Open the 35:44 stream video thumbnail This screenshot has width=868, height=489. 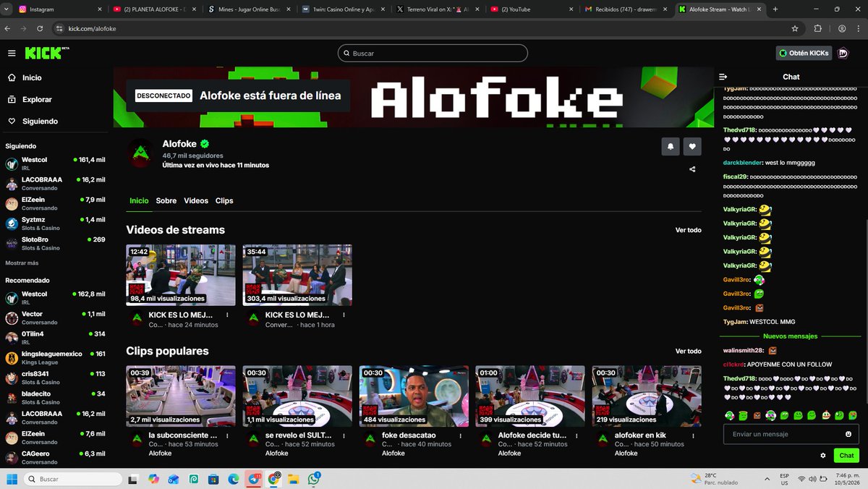(297, 275)
